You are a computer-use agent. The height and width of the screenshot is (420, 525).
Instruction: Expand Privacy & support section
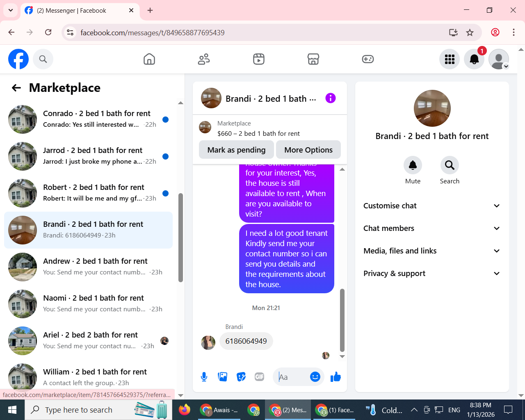click(x=432, y=273)
